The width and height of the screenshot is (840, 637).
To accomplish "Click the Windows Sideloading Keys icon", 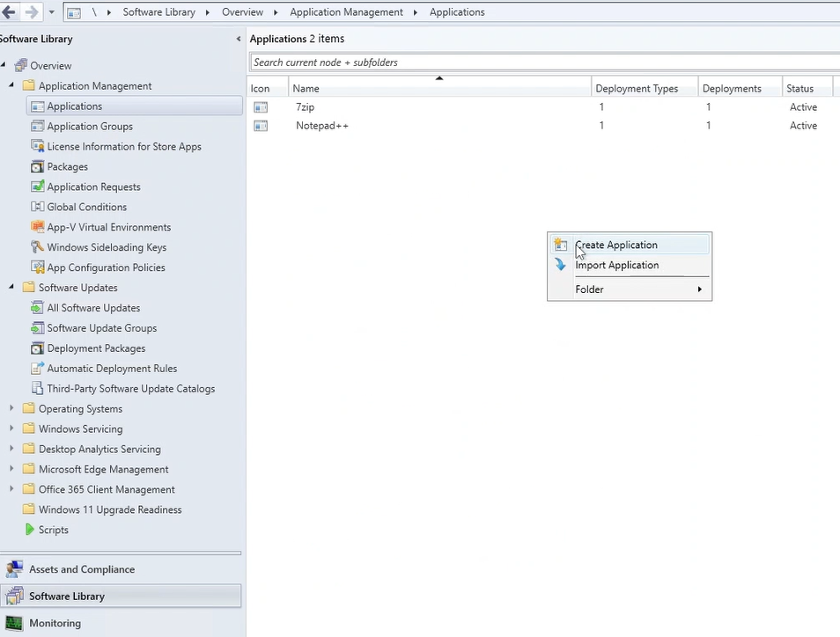I will (37, 247).
